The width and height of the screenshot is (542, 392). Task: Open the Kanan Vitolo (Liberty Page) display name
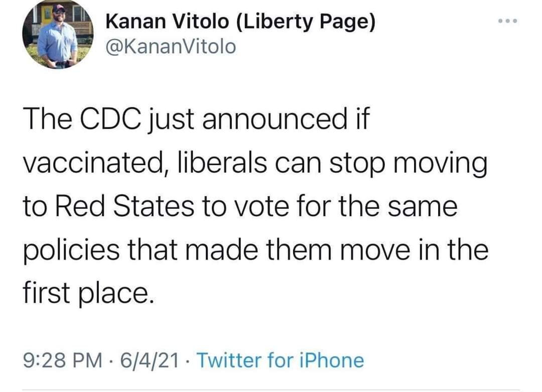click(x=240, y=22)
